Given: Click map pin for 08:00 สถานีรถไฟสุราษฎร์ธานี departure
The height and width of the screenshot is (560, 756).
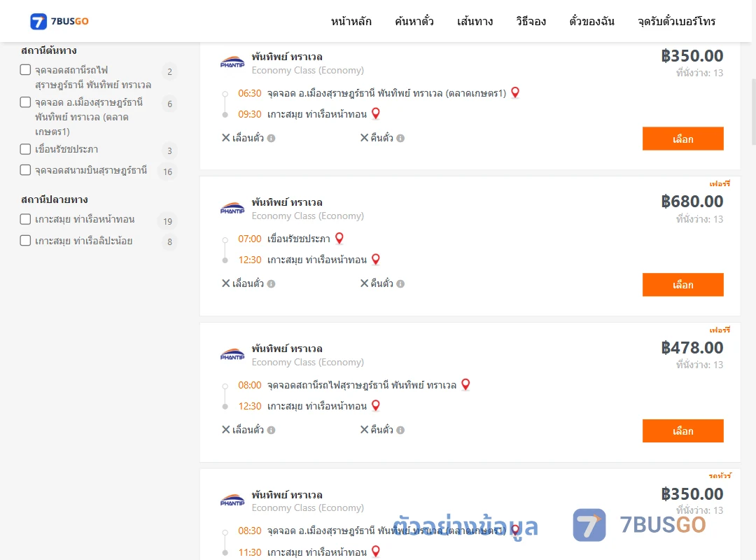Looking at the screenshot, I should pyautogui.click(x=465, y=384).
